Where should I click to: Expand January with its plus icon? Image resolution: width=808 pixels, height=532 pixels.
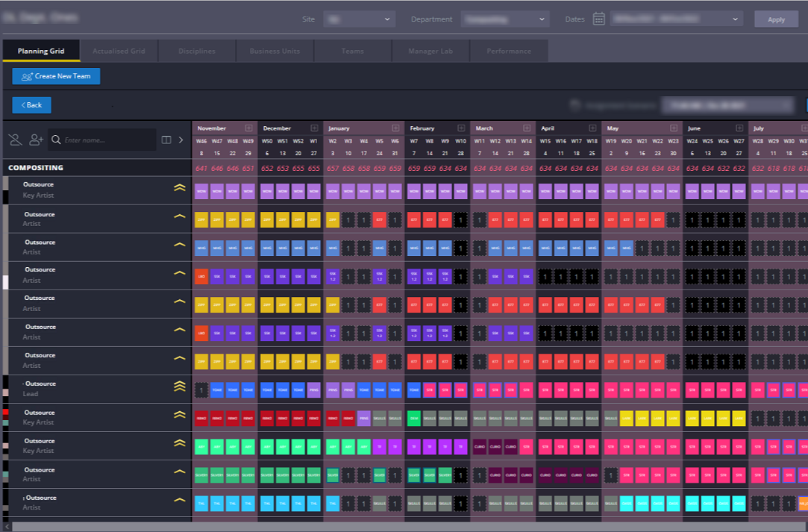pyautogui.click(x=395, y=128)
